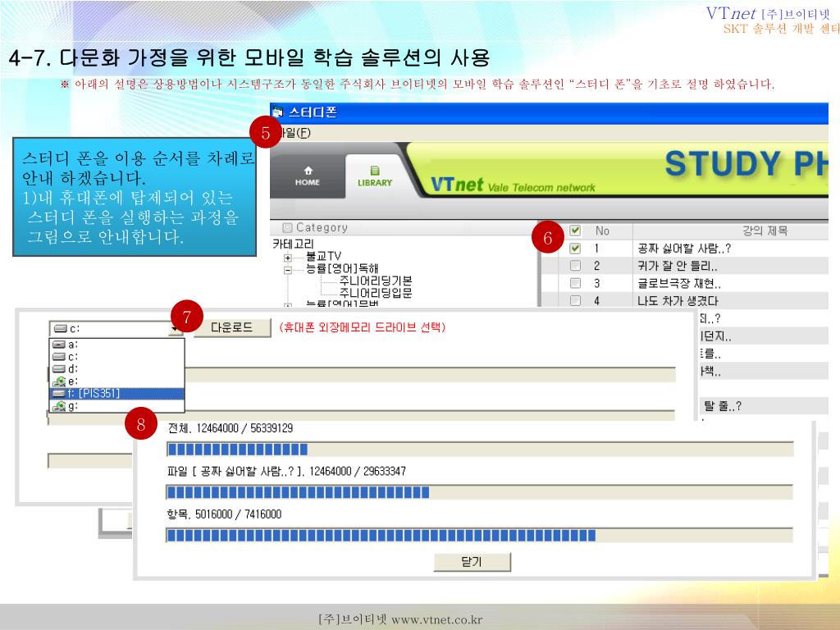Click the 다운로드 button
840x630 pixels.
point(232,327)
